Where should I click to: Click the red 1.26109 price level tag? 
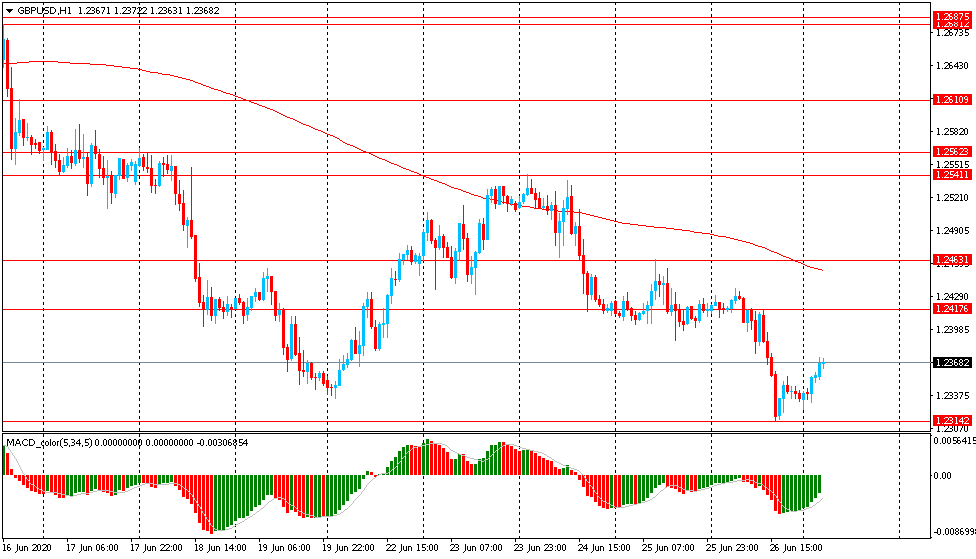click(952, 100)
